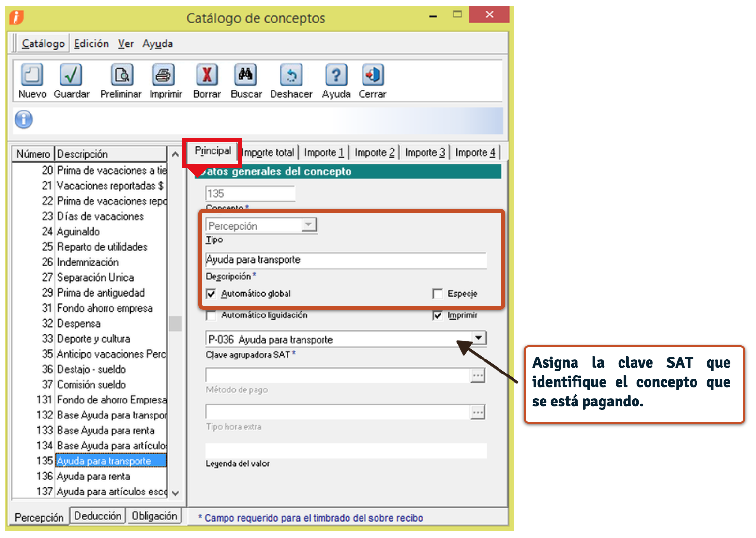Click the Descripción column header
Image resolution: width=756 pixels, height=538 pixels.
coord(110,154)
